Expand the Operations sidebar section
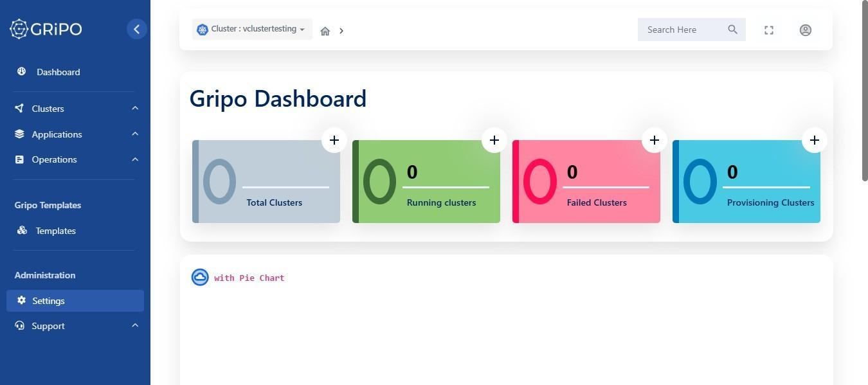This screenshot has width=868, height=385. click(75, 159)
